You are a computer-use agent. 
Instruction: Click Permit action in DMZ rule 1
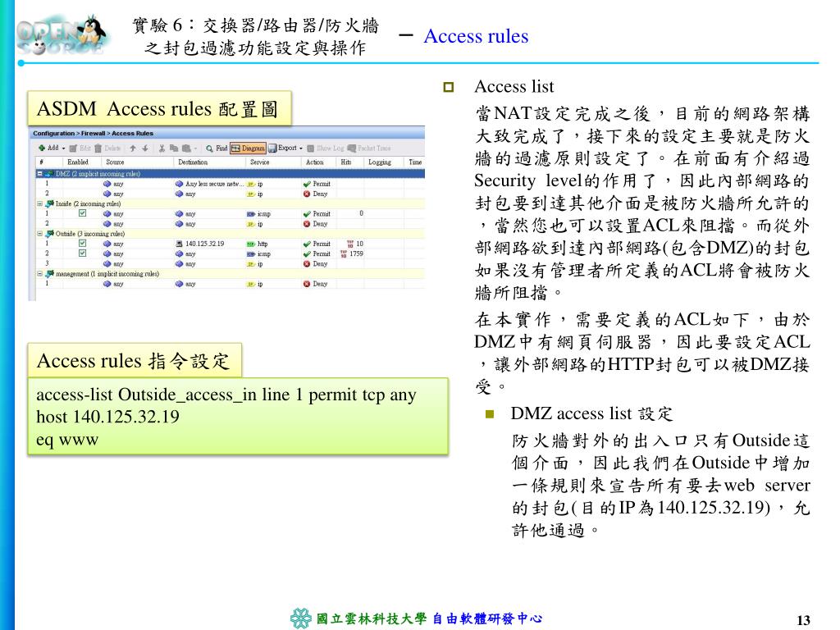tap(317, 184)
